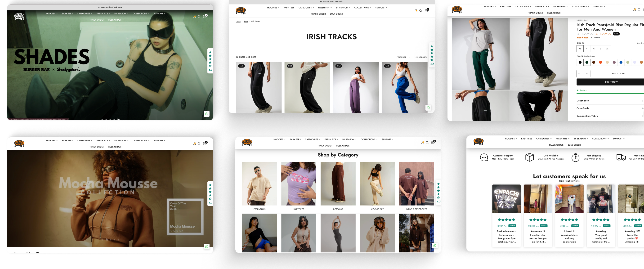The height and width of the screenshot is (269, 644).
Task: Select size XL for the track pants
Action: [607, 49]
